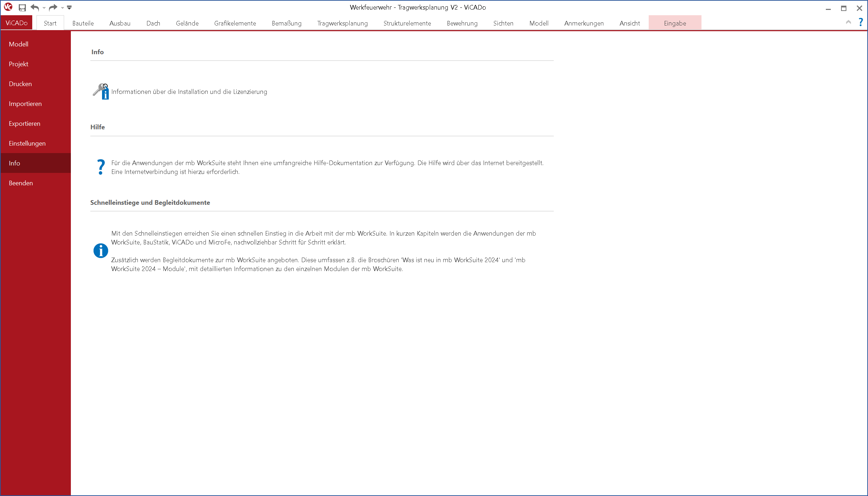Viewport: 868px width, 496px height.
Task: Select the Ansicht ribbon tab
Action: pyautogui.click(x=630, y=23)
